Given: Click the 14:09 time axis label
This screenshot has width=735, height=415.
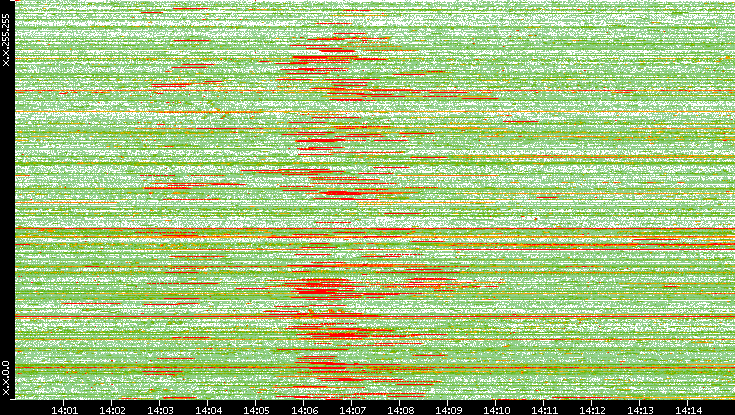Looking at the screenshot, I should tap(448, 410).
